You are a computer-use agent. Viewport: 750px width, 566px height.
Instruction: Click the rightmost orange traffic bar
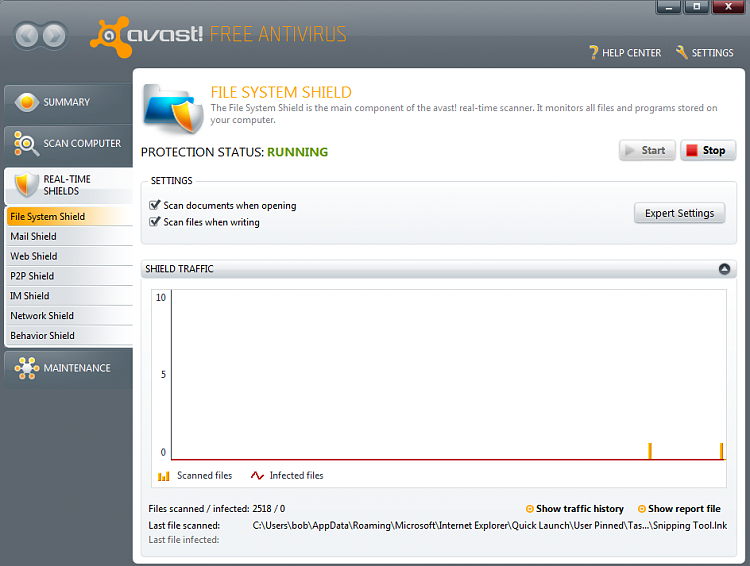click(721, 451)
